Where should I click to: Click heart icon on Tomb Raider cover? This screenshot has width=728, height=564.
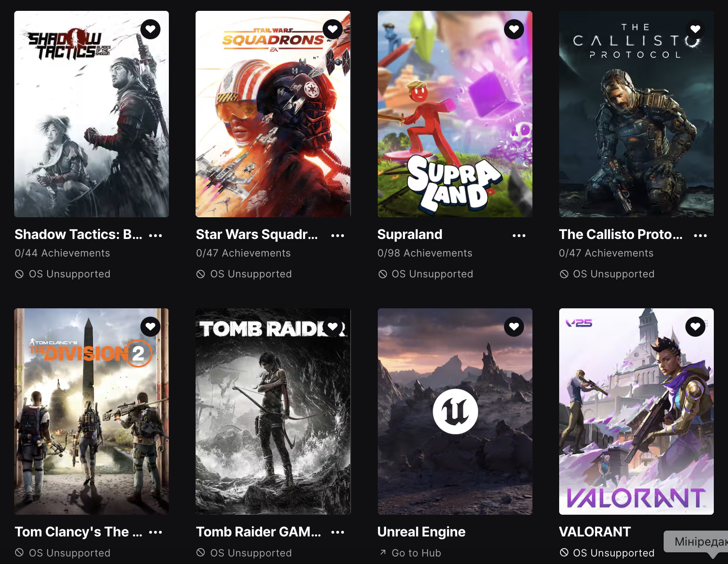333,327
